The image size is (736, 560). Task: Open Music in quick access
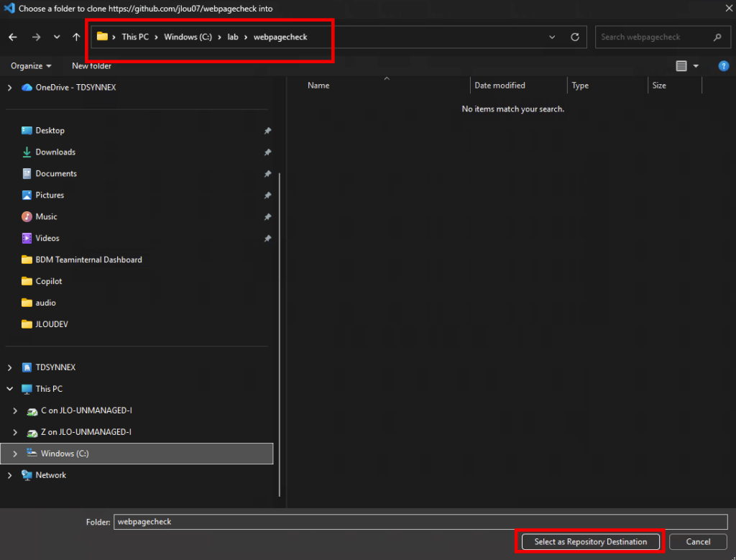coord(46,217)
